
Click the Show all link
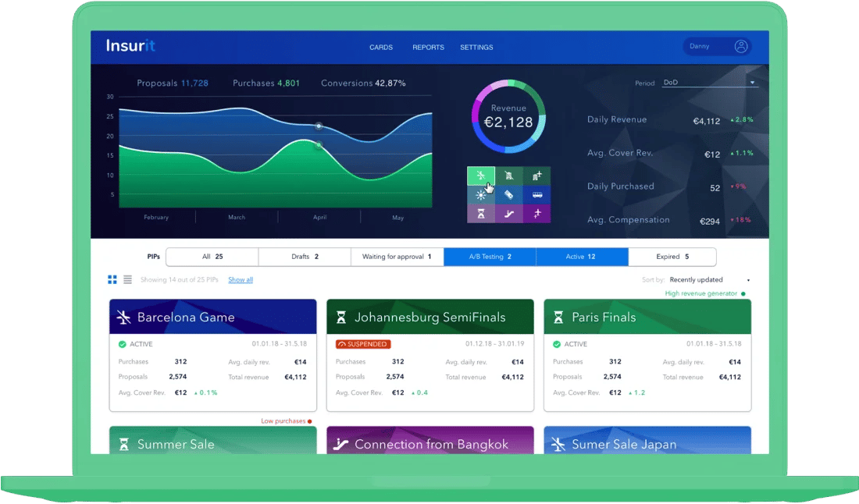click(x=241, y=279)
